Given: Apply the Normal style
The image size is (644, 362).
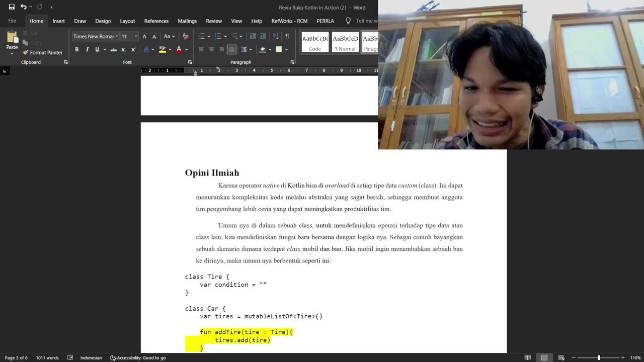Looking at the screenshot, I should tap(345, 42).
